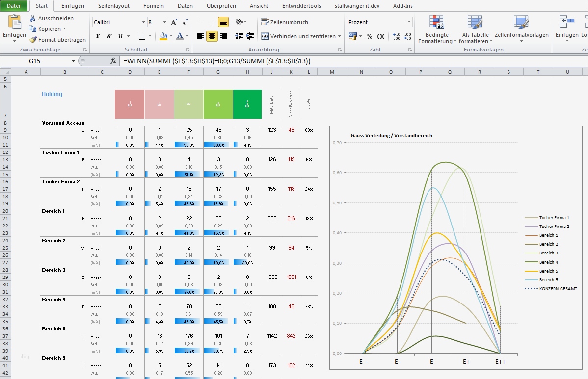Open the Calibri font name dropdown
Viewport: 588px width, 379px height.
pos(144,22)
